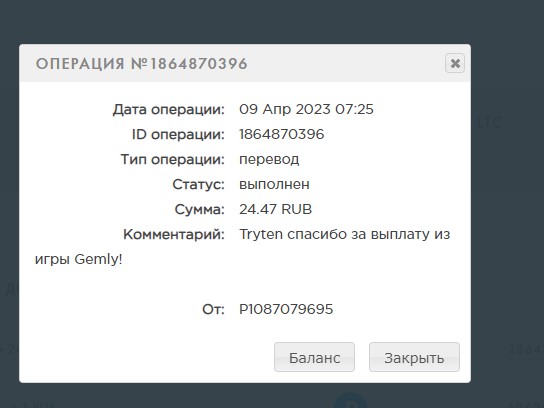Click the operation type value перевод
Image resolution: width=544 pixels, height=408 pixels.
pyautogui.click(x=269, y=160)
